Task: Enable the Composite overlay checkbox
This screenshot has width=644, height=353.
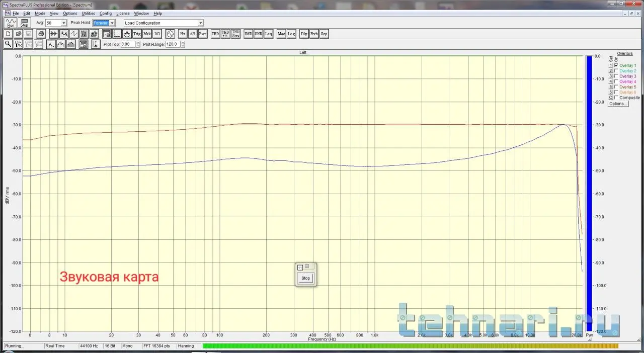Action: (616, 98)
